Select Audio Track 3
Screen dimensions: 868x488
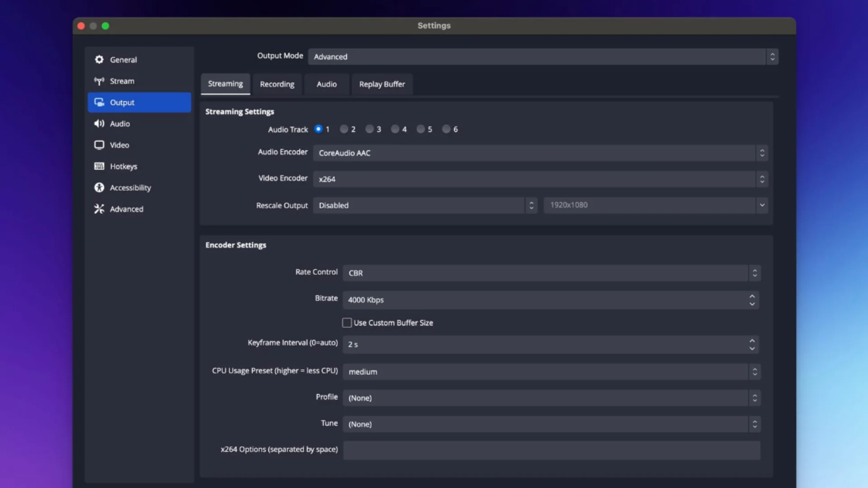click(x=369, y=129)
